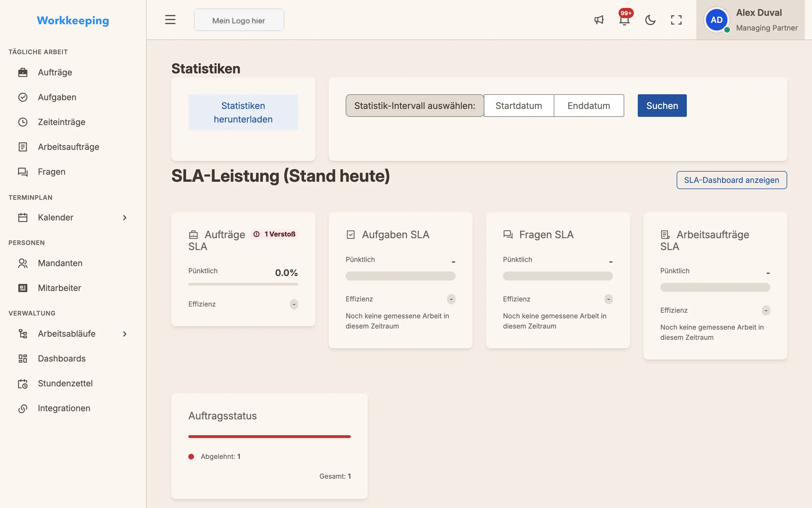812x508 pixels.
Task: Expand the Kalender submenu chevron
Action: tap(125, 218)
